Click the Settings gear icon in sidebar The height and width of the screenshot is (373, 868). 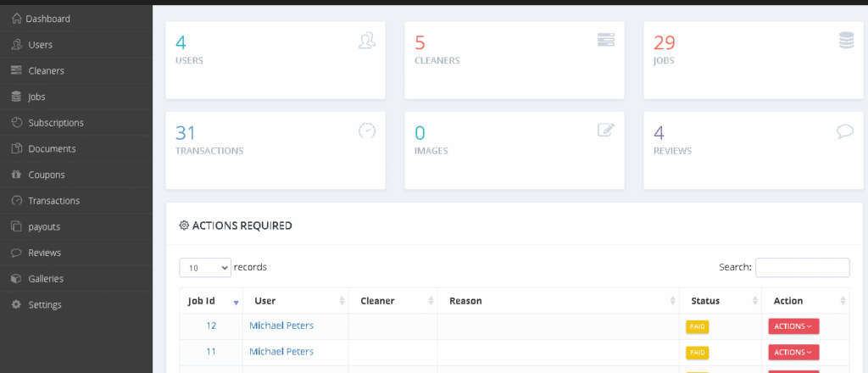17,305
